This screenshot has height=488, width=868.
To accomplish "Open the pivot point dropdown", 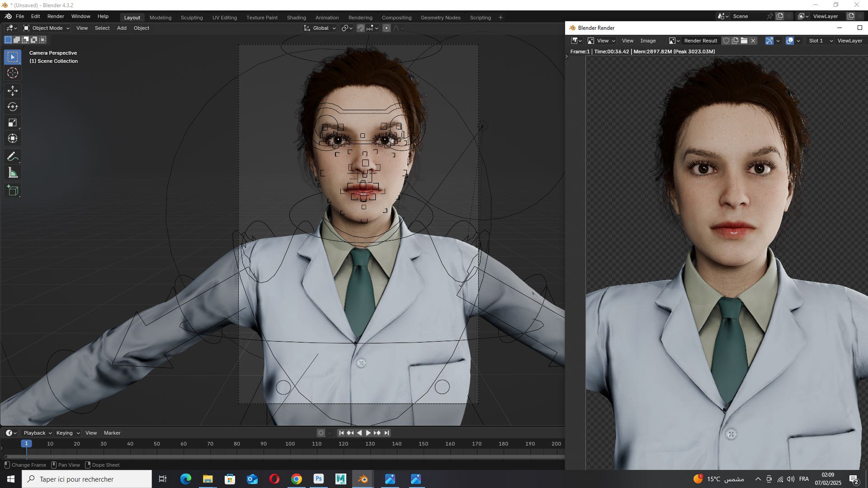I will point(347,28).
